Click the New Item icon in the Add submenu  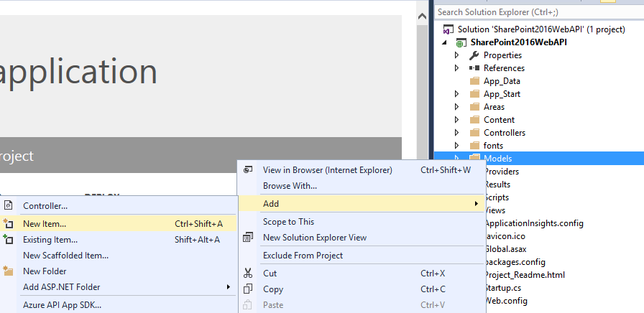[8, 223]
